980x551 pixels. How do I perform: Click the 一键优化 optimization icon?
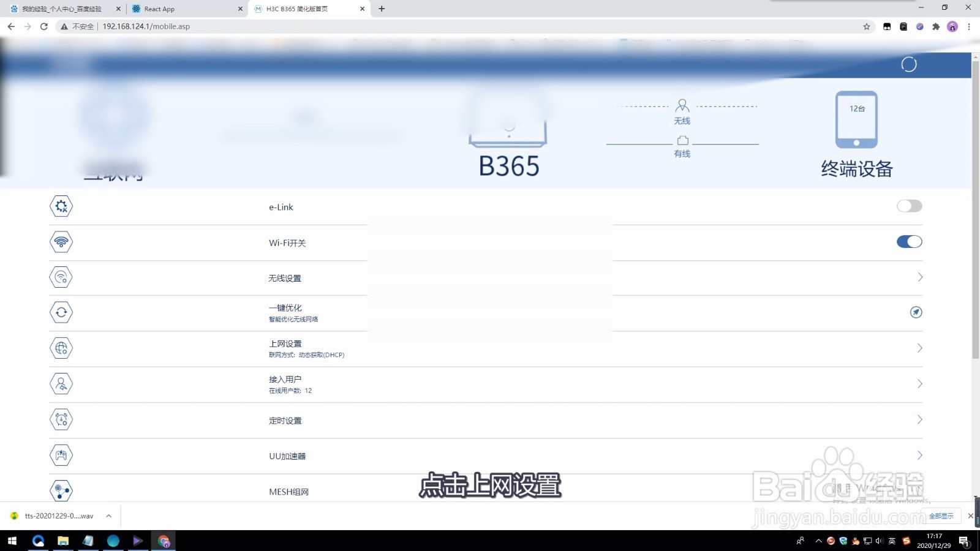pos(61,312)
